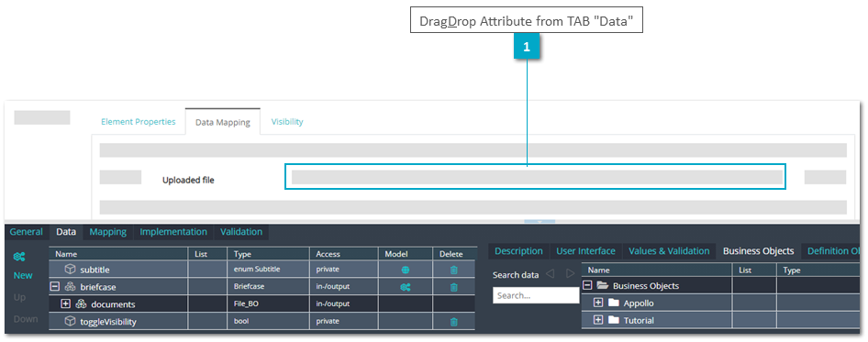868x342 pixels.
Task: Go to next search result arrow
Action: pyautogui.click(x=570, y=274)
